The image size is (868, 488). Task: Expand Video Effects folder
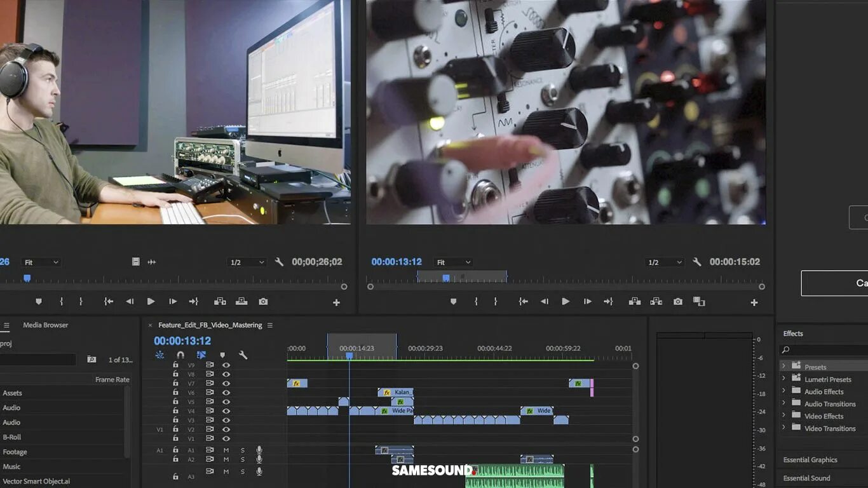tap(783, 416)
